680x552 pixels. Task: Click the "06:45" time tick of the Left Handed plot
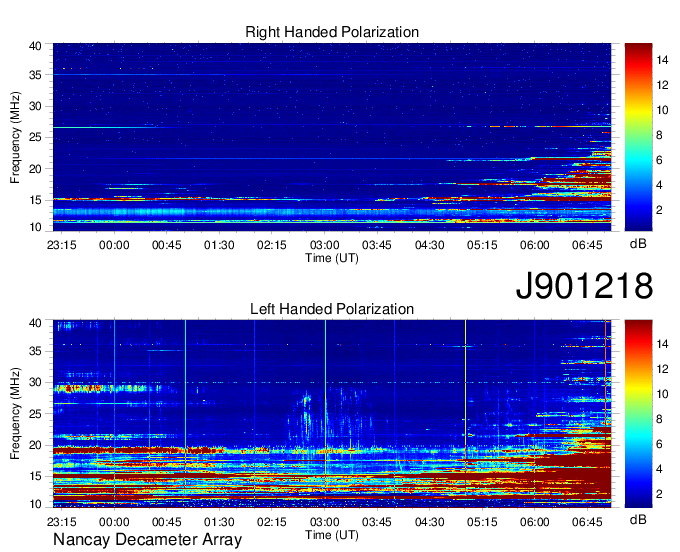(x=587, y=522)
